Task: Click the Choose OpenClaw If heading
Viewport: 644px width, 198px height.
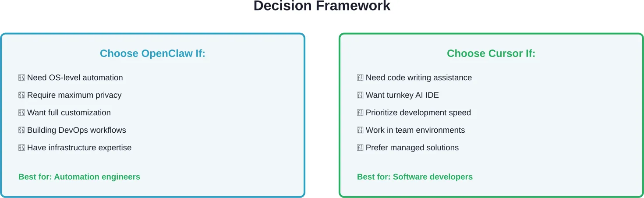Action: [x=152, y=53]
